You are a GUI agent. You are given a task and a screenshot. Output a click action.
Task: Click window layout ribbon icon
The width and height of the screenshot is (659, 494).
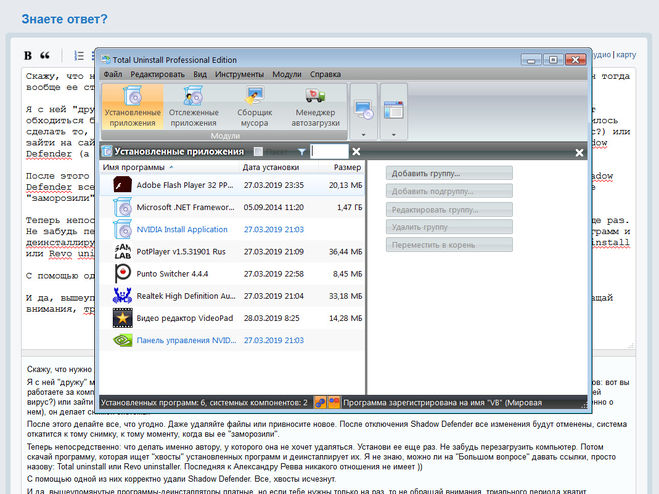tap(394, 109)
